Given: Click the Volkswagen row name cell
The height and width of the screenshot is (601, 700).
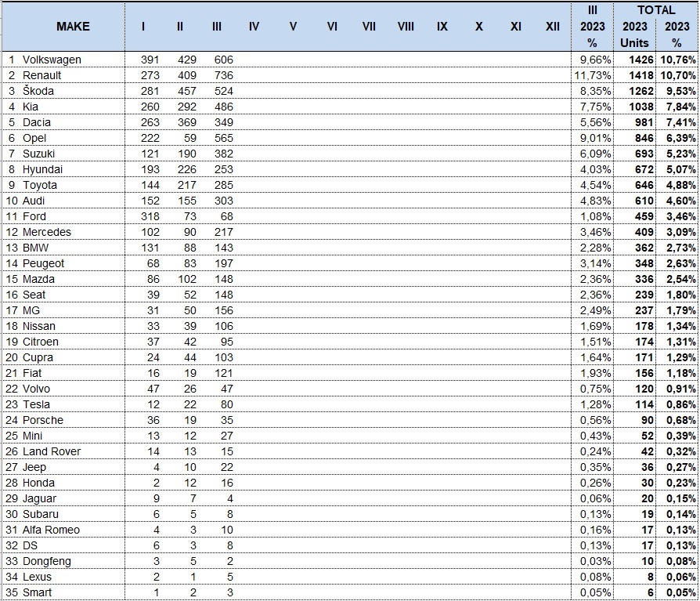Looking at the screenshot, I should (64, 60).
